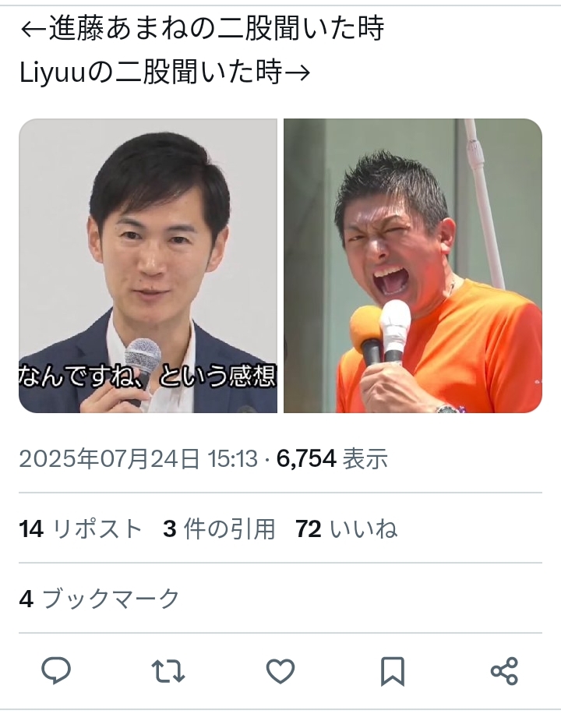Tap the repost arrows icon
Screen dimensions: 561x728
click(x=168, y=671)
